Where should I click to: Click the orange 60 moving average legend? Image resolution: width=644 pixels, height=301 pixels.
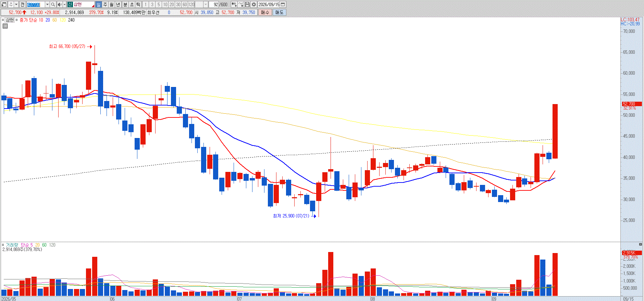[x=54, y=20]
